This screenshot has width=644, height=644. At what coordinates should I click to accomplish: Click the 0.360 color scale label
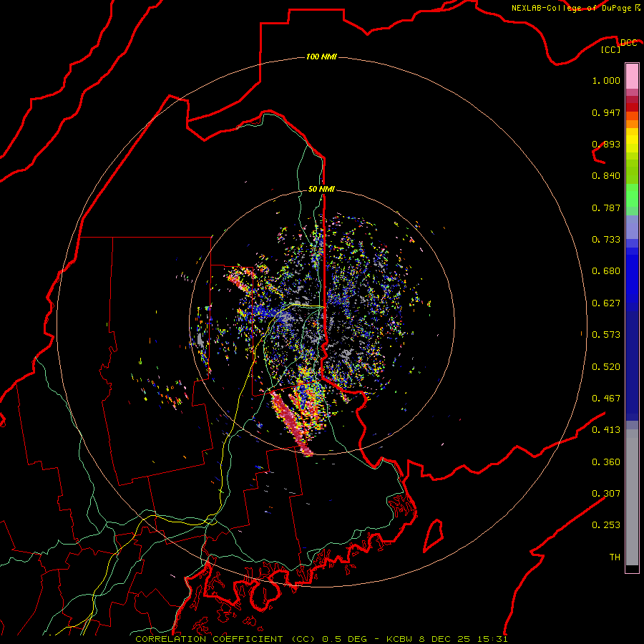point(606,462)
